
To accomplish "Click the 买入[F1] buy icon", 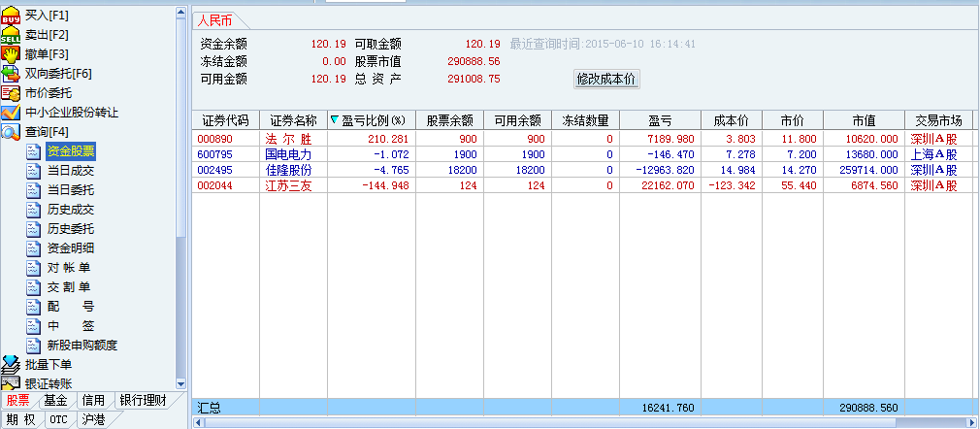I will click(11, 16).
